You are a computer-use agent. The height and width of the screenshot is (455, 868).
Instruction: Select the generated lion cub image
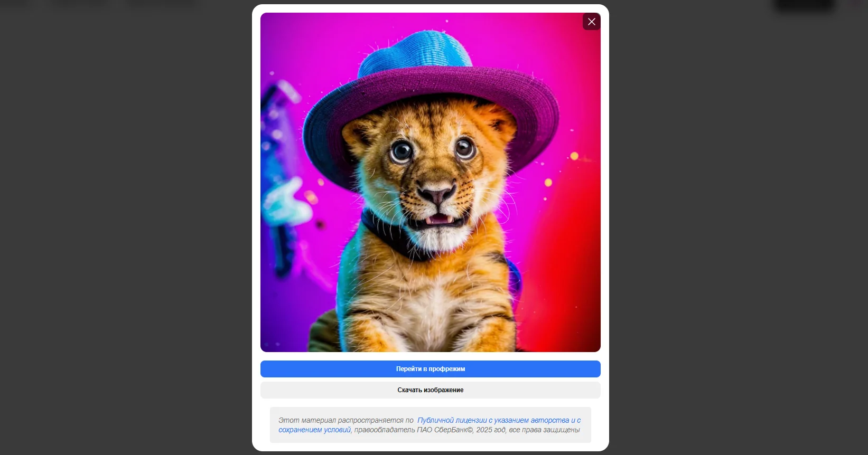click(x=430, y=182)
